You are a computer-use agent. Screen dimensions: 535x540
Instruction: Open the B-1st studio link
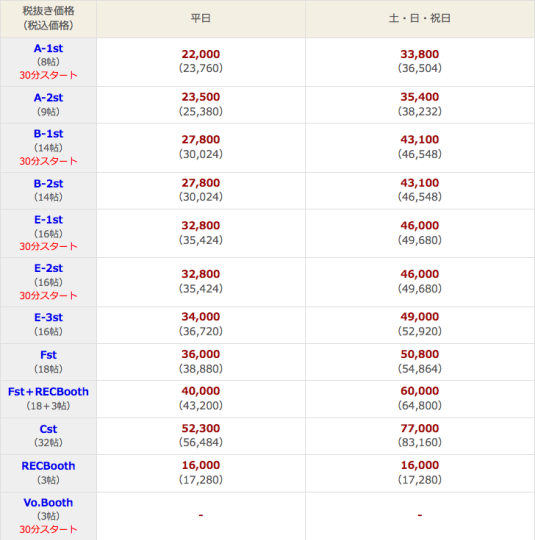(48, 134)
